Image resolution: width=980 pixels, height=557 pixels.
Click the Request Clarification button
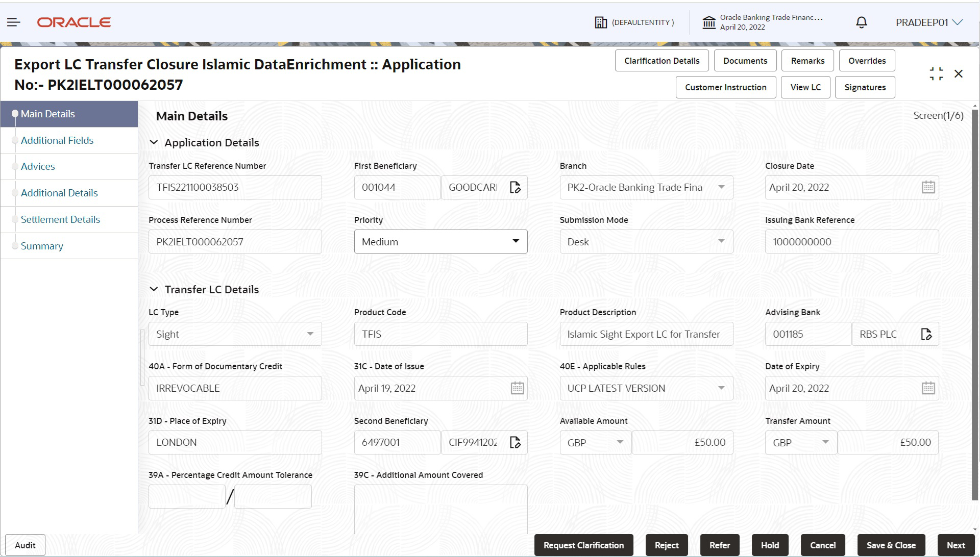[583, 545]
